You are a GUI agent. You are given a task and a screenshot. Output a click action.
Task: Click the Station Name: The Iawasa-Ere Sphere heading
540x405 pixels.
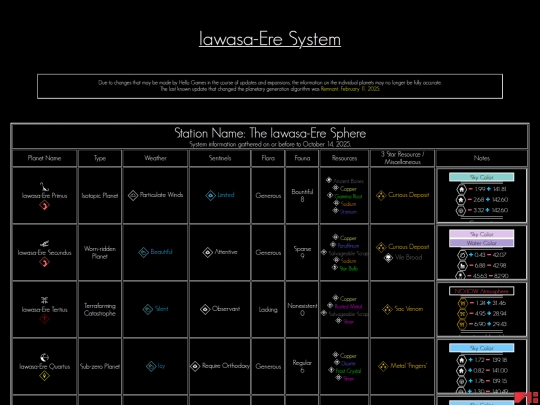pyautogui.click(x=270, y=133)
